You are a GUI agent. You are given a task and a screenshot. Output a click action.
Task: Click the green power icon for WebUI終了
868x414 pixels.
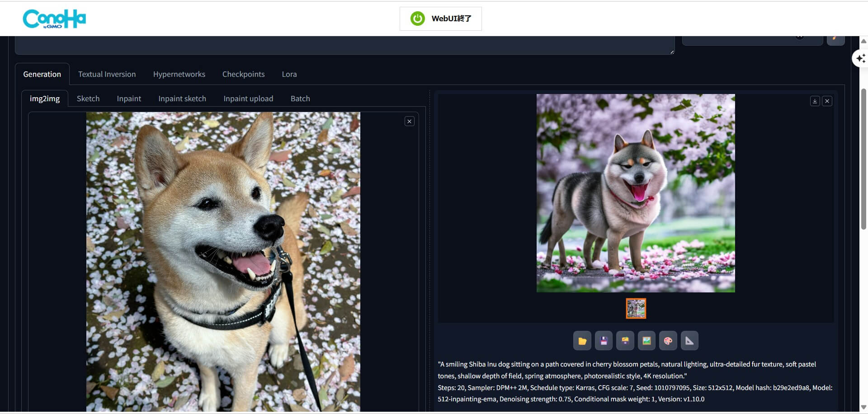[x=417, y=19]
